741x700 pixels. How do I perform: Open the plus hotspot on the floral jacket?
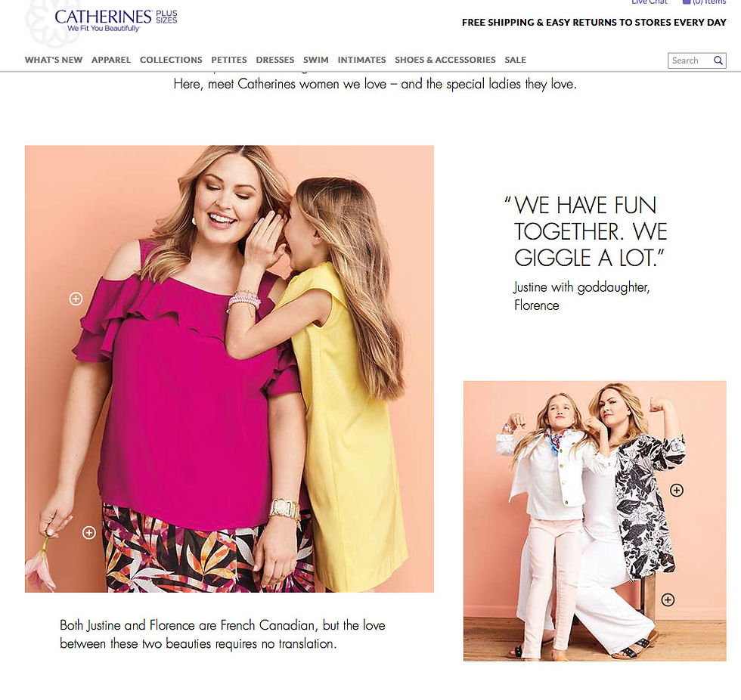click(677, 491)
